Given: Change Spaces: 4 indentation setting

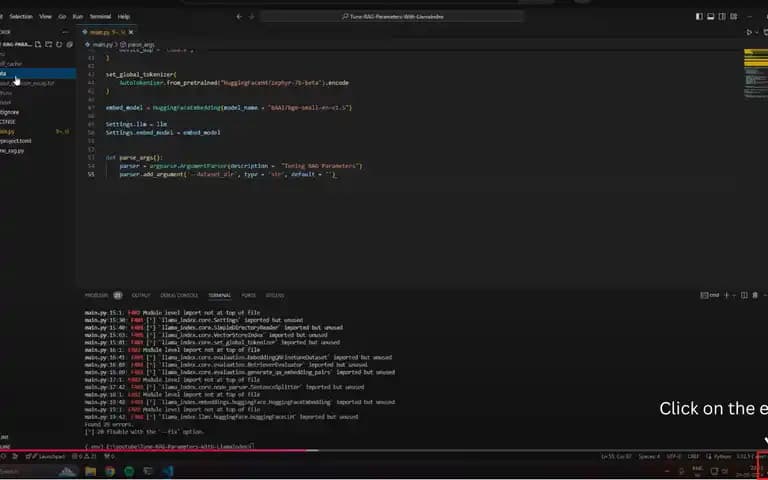Looking at the screenshot, I should (649, 456).
